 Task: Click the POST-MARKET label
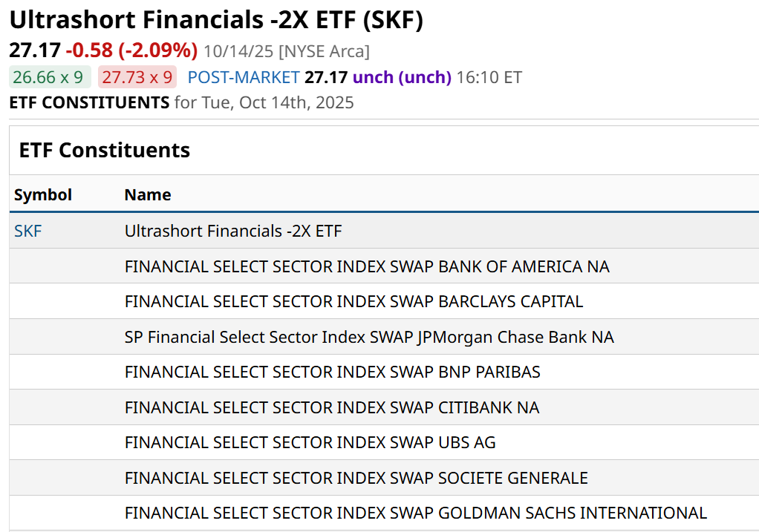(x=244, y=77)
